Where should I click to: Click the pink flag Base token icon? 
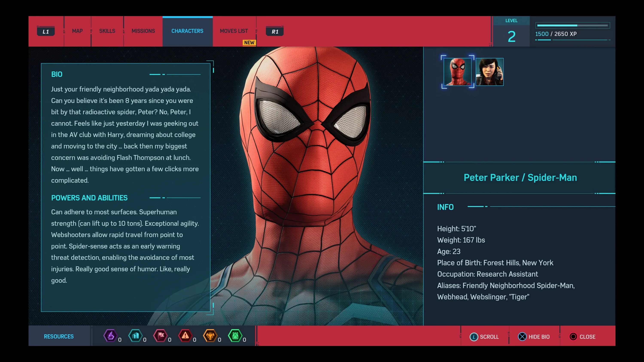(160, 336)
